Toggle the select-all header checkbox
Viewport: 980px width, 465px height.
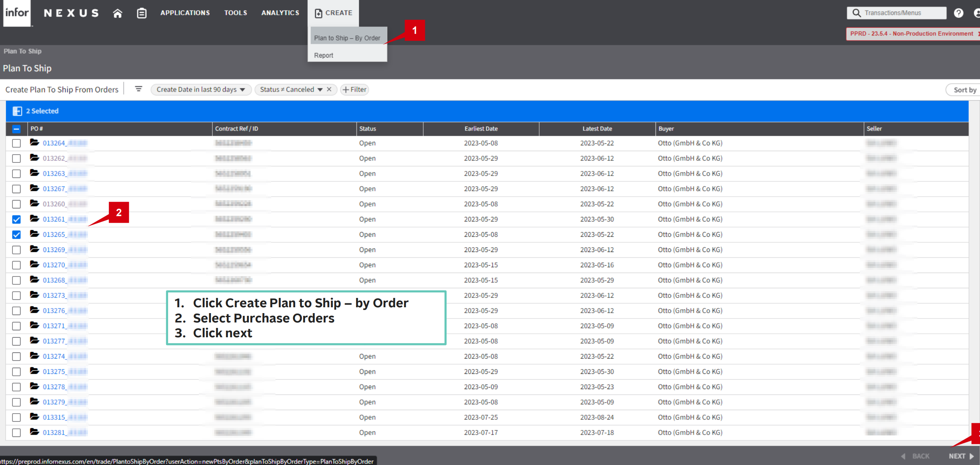(x=16, y=129)
